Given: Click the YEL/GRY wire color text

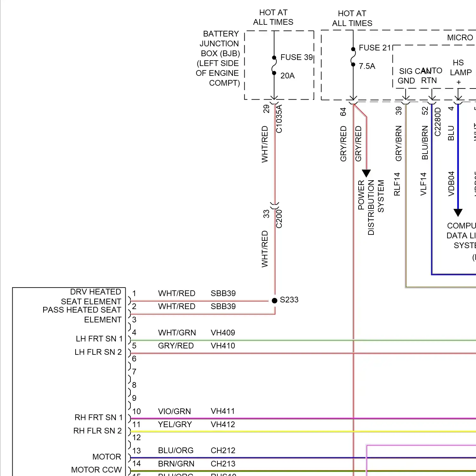Looking at the screenshot, I should pos(175,425).
